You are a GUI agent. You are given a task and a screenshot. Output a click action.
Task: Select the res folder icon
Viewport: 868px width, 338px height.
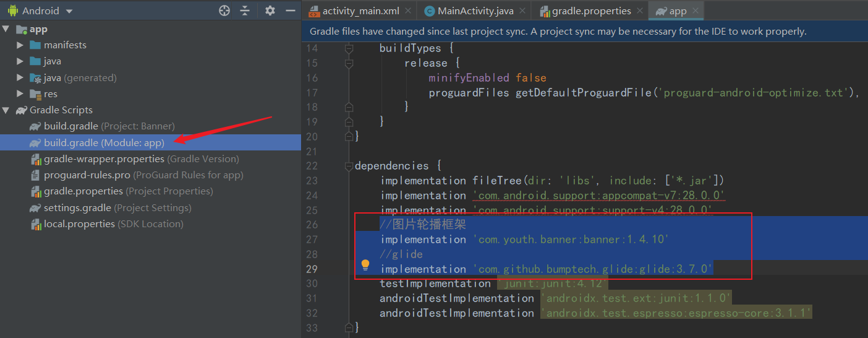[x=35, y=93]
